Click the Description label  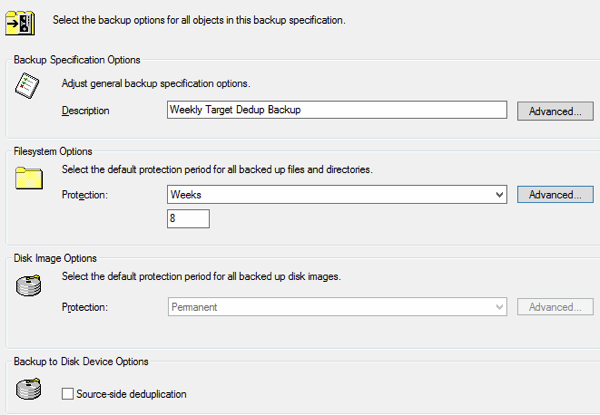85,110
